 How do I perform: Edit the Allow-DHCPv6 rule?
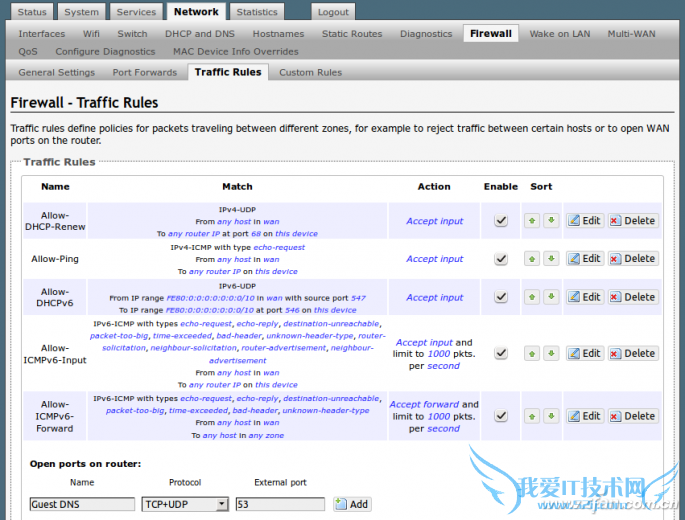coord(584,297)
